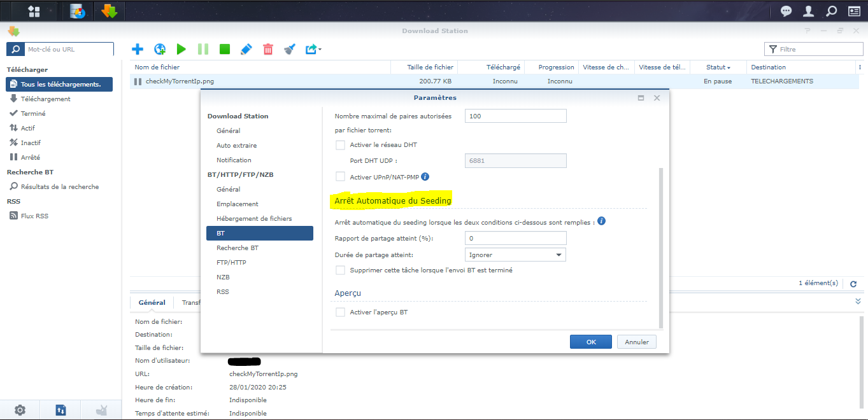Sort by 'Taille de fichier' column header
868x420 pixels.
[424, 67]
